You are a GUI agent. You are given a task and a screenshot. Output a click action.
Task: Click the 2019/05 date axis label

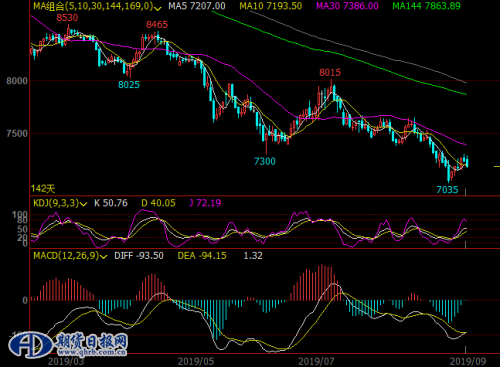coord(196,362)
